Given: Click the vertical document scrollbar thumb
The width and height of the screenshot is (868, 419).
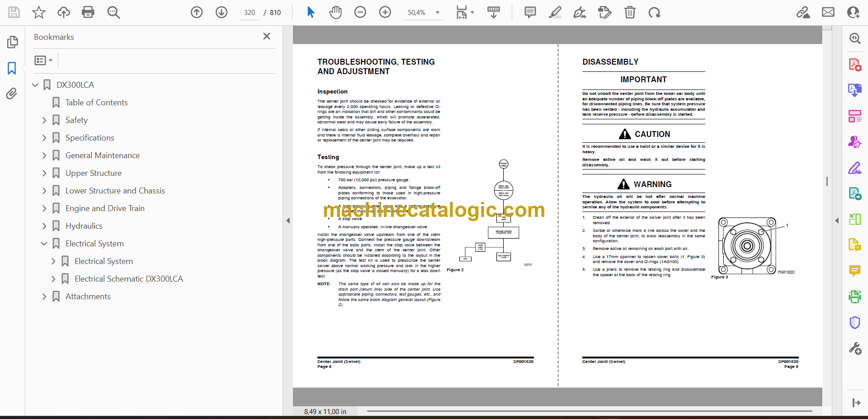Looking at the screenshot, I should tap(827, 181).
